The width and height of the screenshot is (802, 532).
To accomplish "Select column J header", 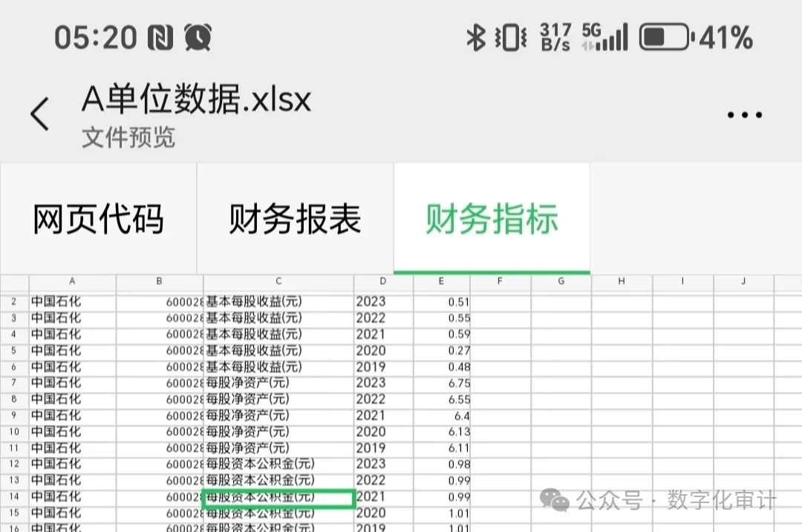I will 743,282.
